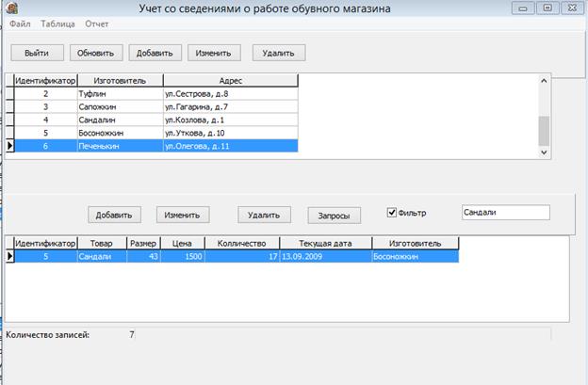Click the top Добавить button beside Обновить
Screen dimensions: 588x385
(155, 53)
